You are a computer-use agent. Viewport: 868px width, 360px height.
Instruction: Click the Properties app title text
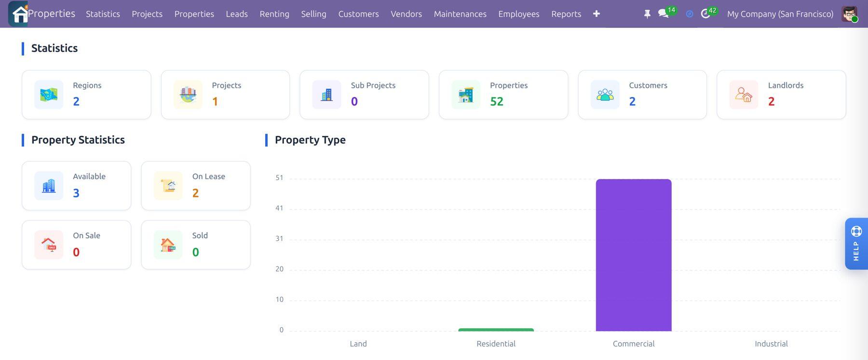(x=52, y=14)
